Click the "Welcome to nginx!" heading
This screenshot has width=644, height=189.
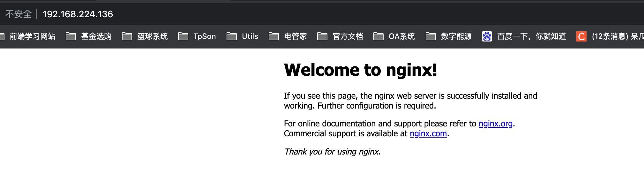point(360,70)
